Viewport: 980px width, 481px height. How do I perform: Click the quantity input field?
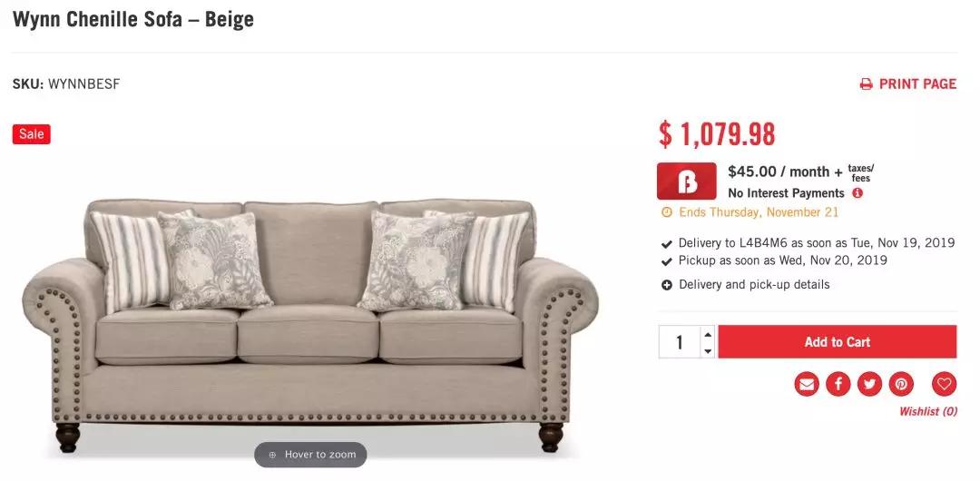[x=679, y=342]
